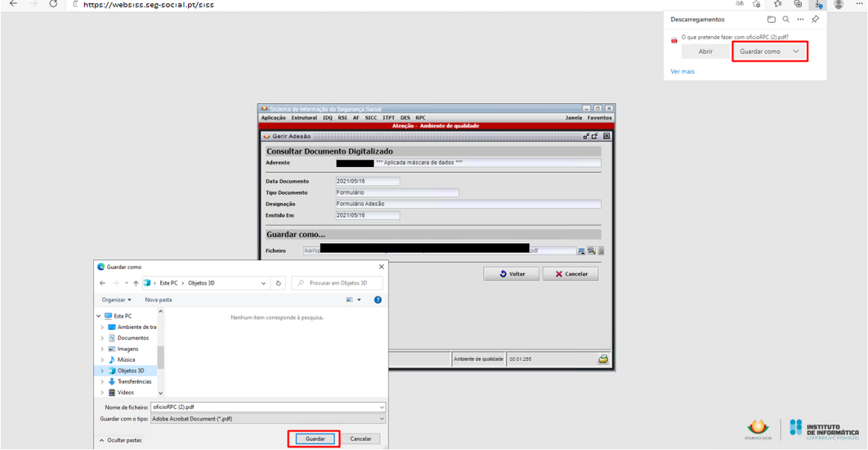The image size is (868, 450).
Task: Open the downloads folder icon in Descarregamentos
Action: (771, 19)
